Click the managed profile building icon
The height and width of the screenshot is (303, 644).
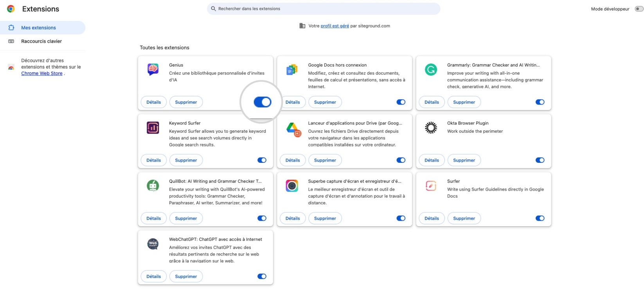pyautogui.click(x=302, y=26)
